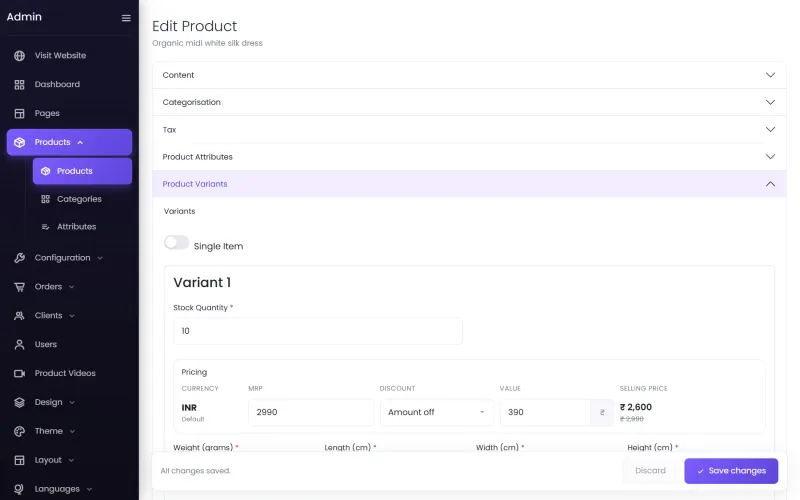Viewport: 800px width, 500px height.
Task: Click the rupee symbol beside the Value field
Action: pyautogui.click(x=602, y=412)
